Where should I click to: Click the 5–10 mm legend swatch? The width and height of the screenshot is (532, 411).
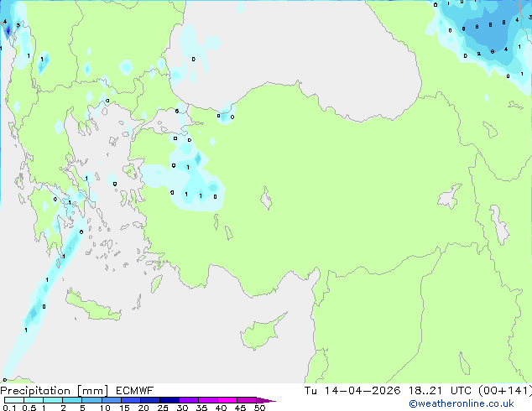tap(91, 400)
